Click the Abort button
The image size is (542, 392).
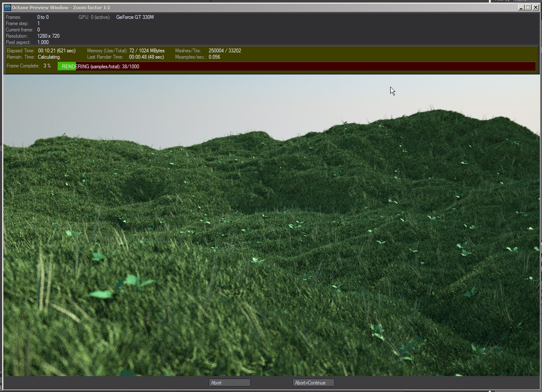(x=229, y=383)
